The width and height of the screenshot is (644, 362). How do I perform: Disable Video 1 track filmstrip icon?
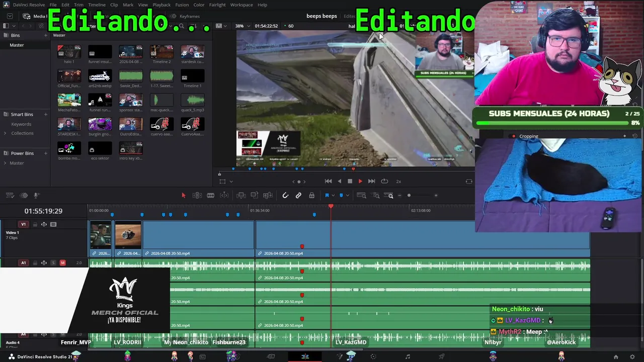point(53,224)
